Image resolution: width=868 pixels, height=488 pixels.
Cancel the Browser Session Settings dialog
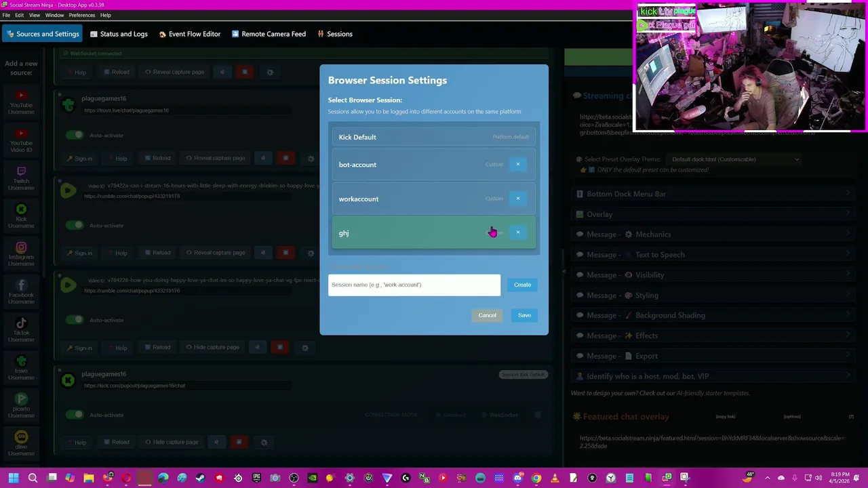click(x=487, y=315)
